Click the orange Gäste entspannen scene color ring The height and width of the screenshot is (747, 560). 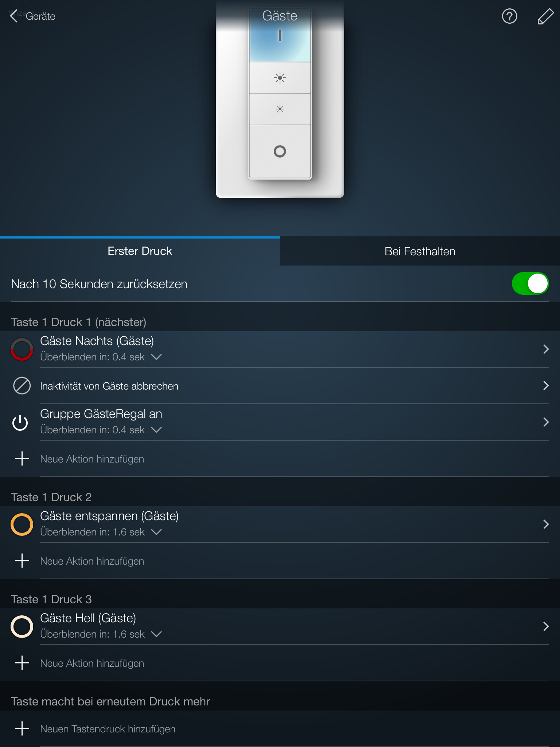22,525
